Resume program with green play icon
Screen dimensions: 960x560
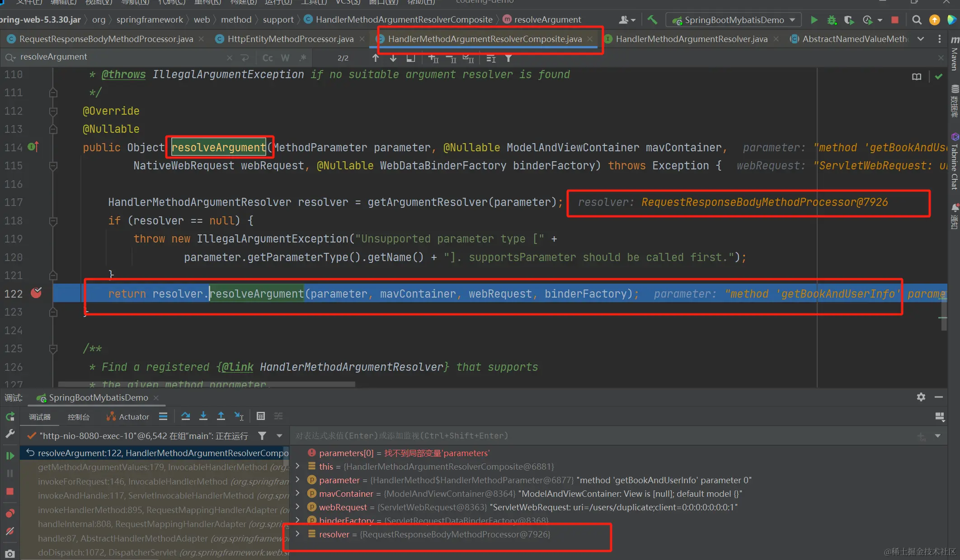click(x=10, y=456)
